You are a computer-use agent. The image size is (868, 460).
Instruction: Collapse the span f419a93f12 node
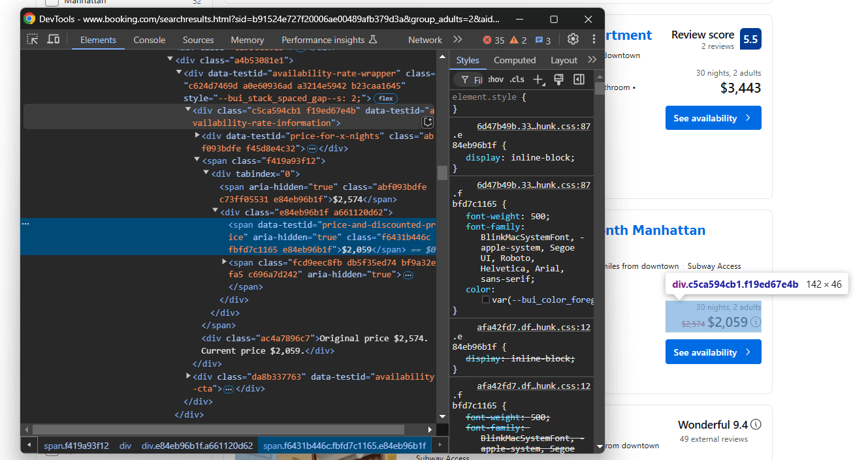[197, 161]
